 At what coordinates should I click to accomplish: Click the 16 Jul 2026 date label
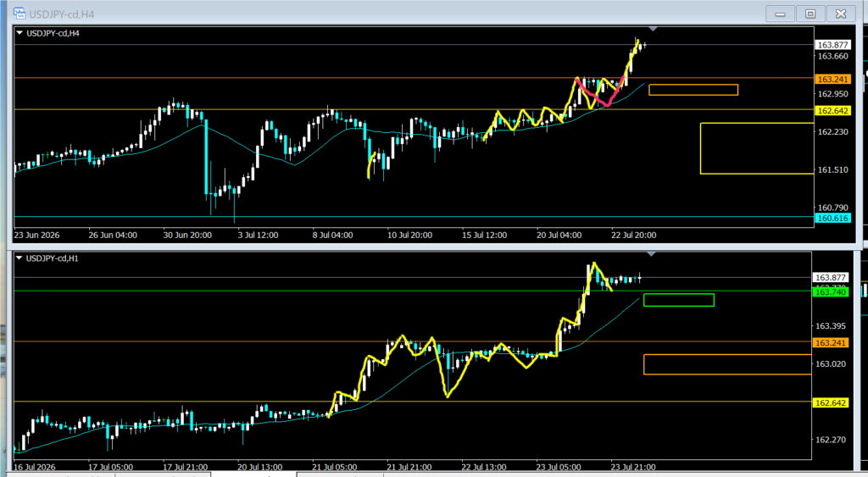(x=34, y=467)
